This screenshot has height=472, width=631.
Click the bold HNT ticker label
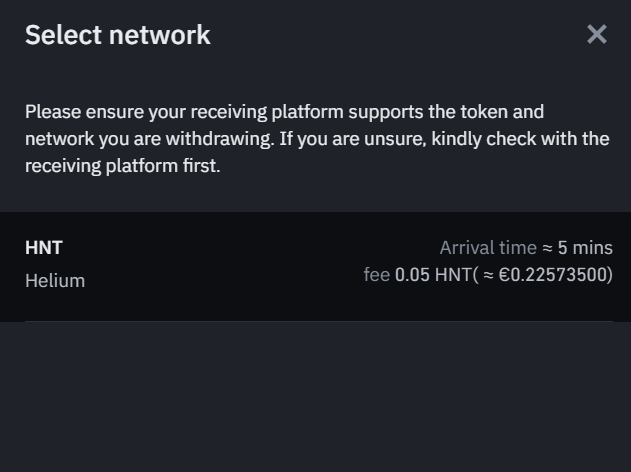click(x=44, y=248)
